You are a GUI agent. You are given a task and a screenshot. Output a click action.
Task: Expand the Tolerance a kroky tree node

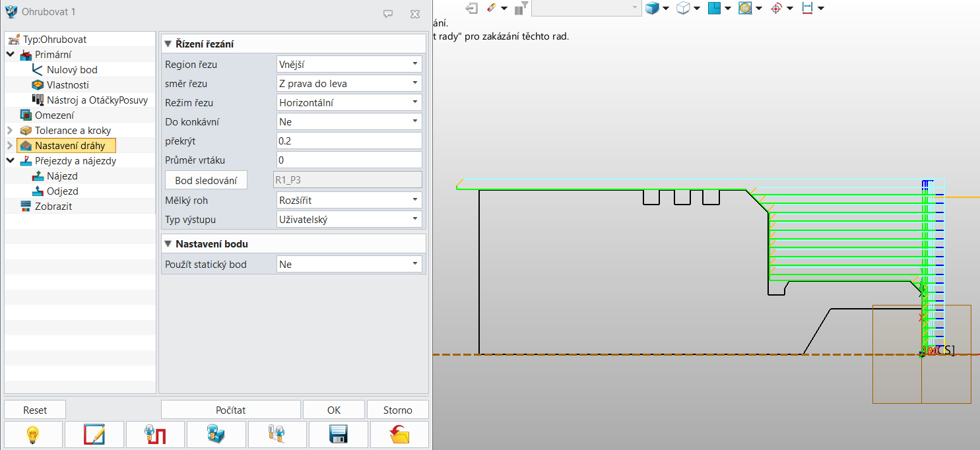tap(10, 131)
